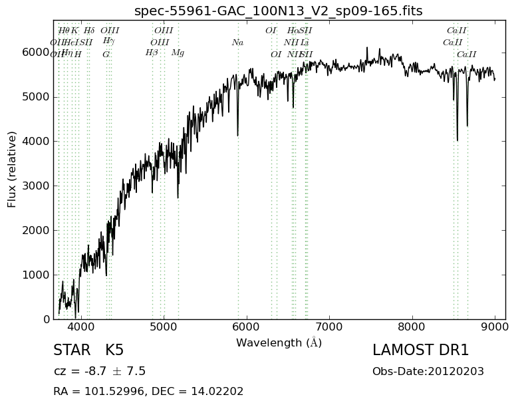
Task: Click the 'Mg' line label
Action: [x=178, y=53]
